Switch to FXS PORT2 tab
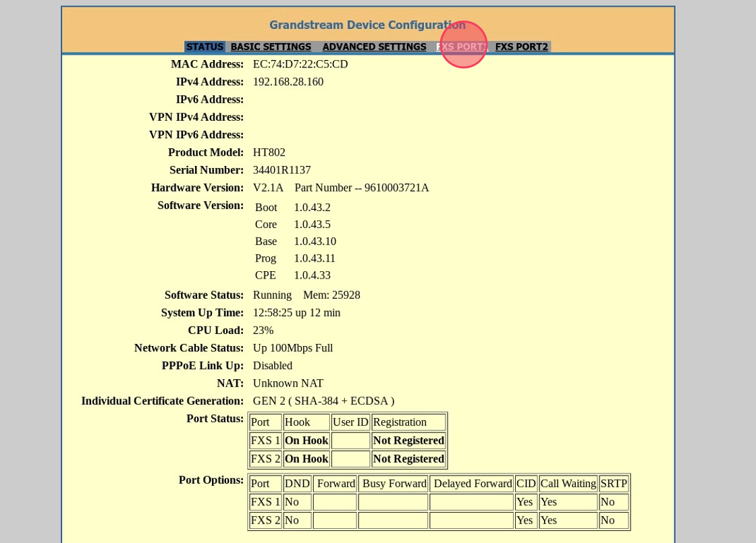The width and height of the screenshot is (756, 543). 522,47
